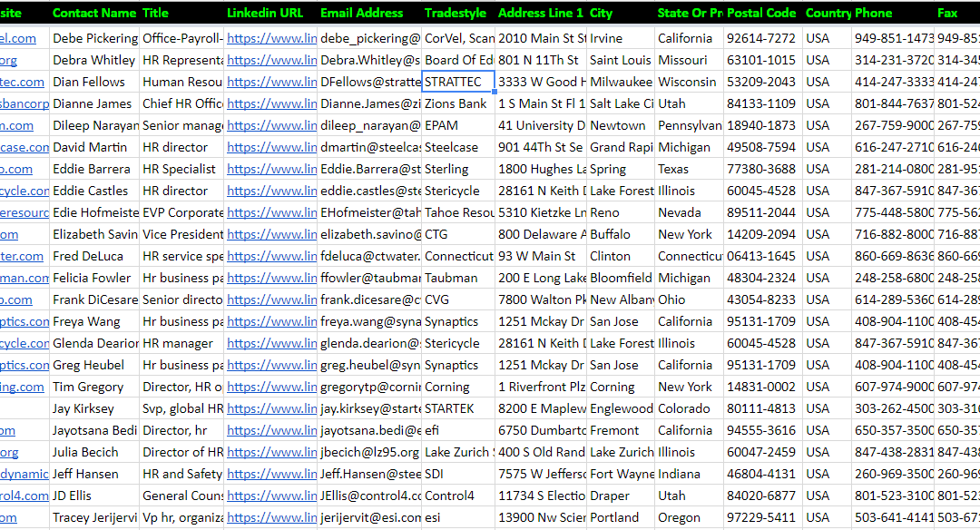Select the Debe Pickering name cell

[94, 38]
